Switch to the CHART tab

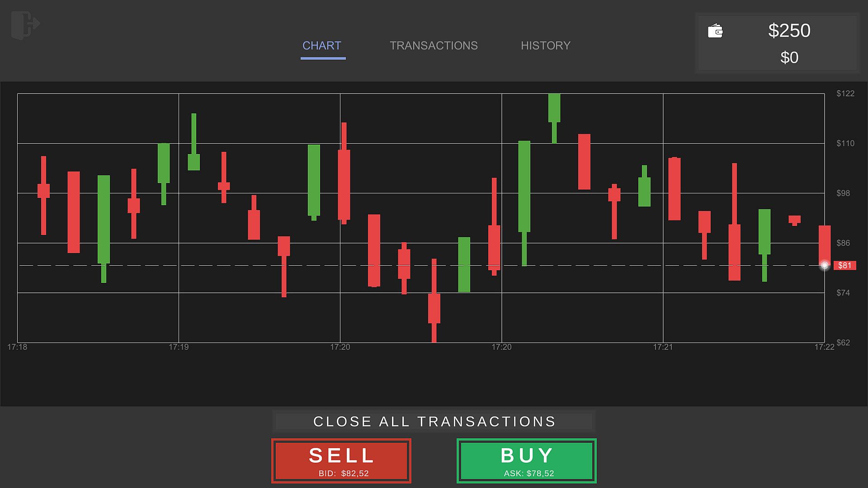pos(322,46)
